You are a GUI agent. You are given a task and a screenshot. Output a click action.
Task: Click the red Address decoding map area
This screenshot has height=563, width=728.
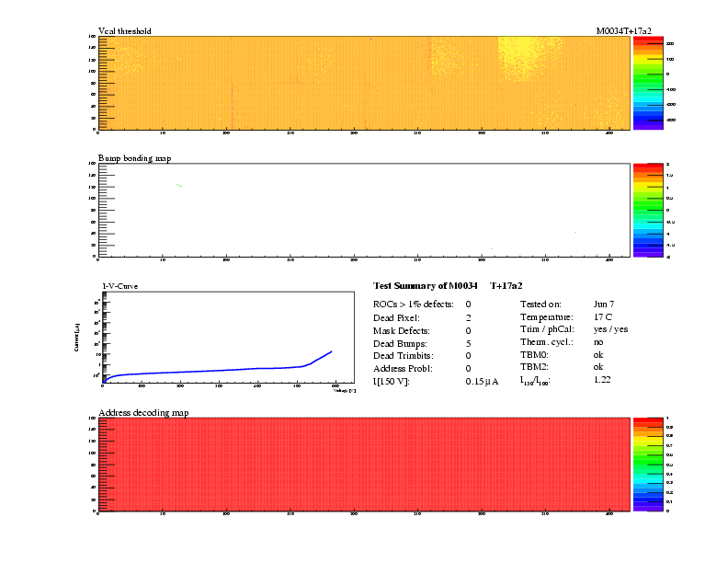(363, 463)
